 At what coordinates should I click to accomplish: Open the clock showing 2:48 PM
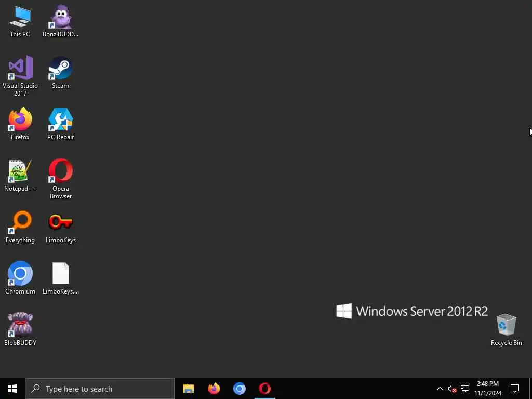click(487, 389)
